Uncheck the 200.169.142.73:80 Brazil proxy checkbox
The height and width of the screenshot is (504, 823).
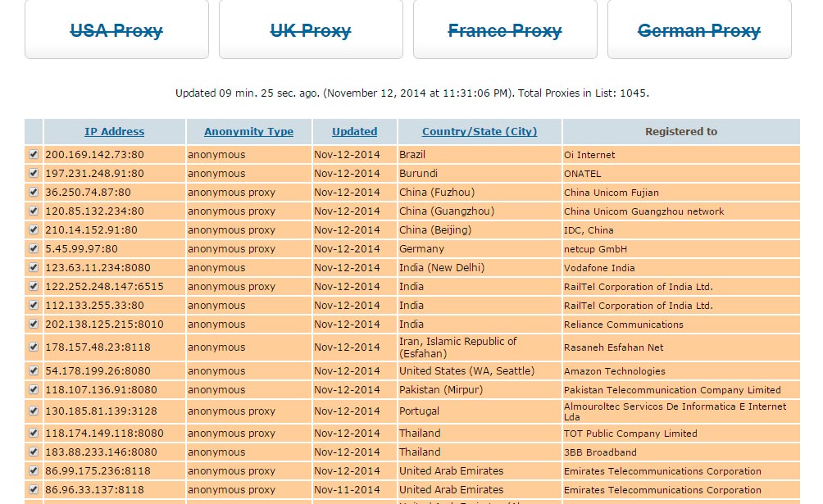pyautogui.click(x=34, y=154)
